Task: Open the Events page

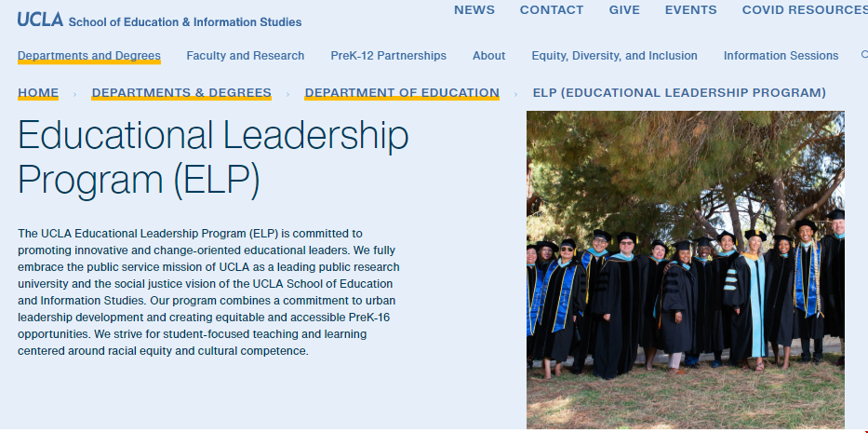Action: 690,10
